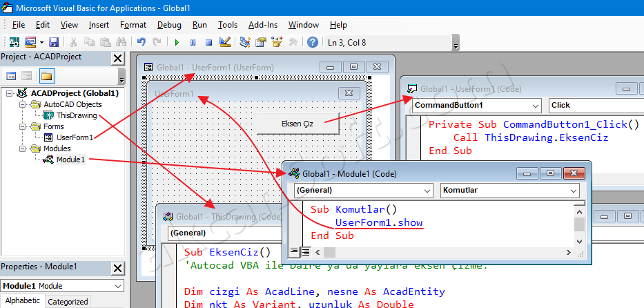Viewport: 644px width, 308px height.
Task: Click the Copy icon in the toolbar
Action: [89, 42]
